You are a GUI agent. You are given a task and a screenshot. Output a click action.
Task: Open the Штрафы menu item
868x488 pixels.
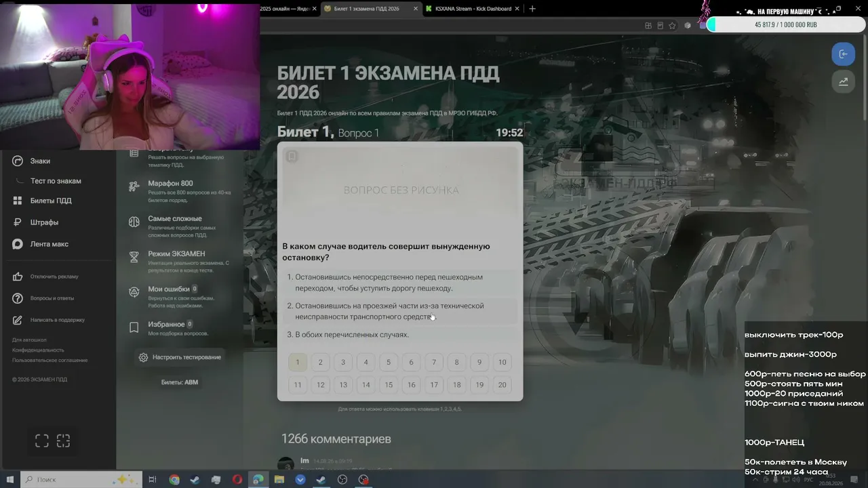click(x=44, y=222)
